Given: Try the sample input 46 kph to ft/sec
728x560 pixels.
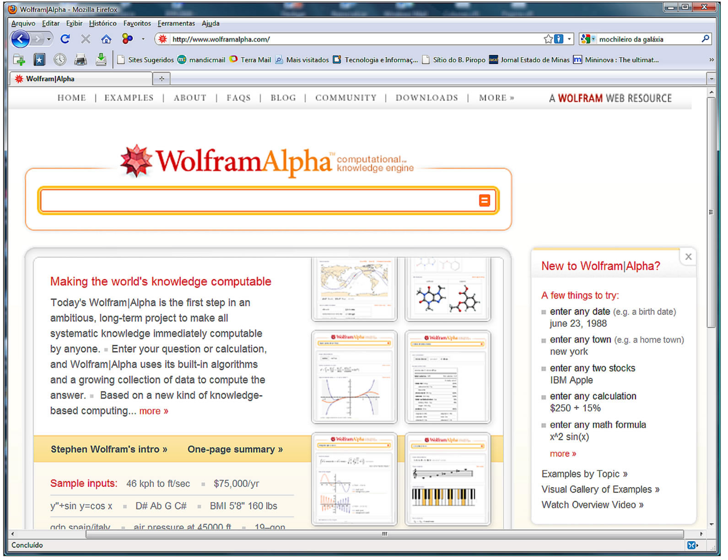Looking at the screenshot, I should pos(158,484).
